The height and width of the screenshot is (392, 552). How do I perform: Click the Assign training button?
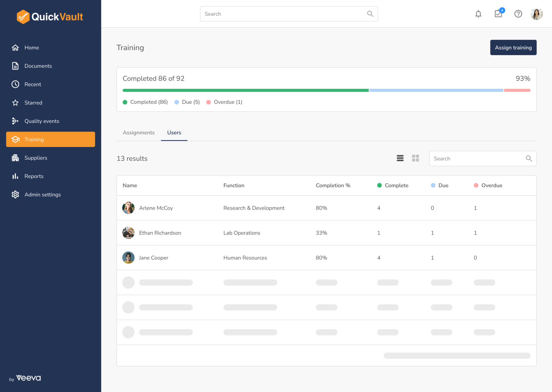513,47
